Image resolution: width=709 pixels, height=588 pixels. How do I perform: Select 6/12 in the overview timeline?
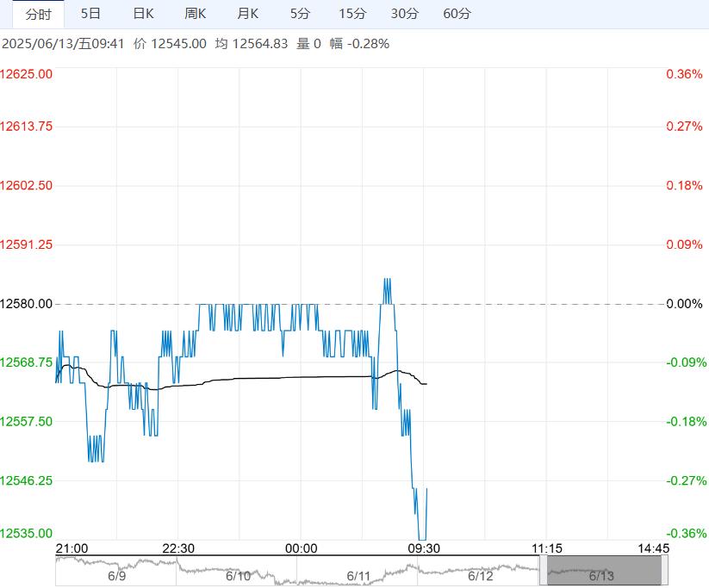479,576
